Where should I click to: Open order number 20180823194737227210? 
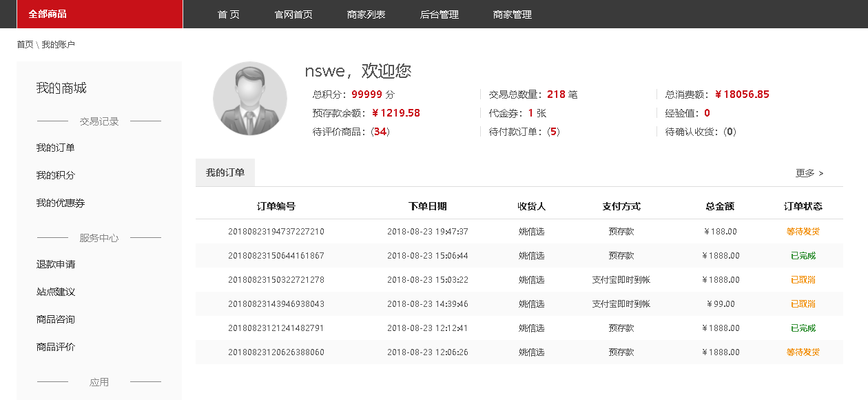point(276,232)
